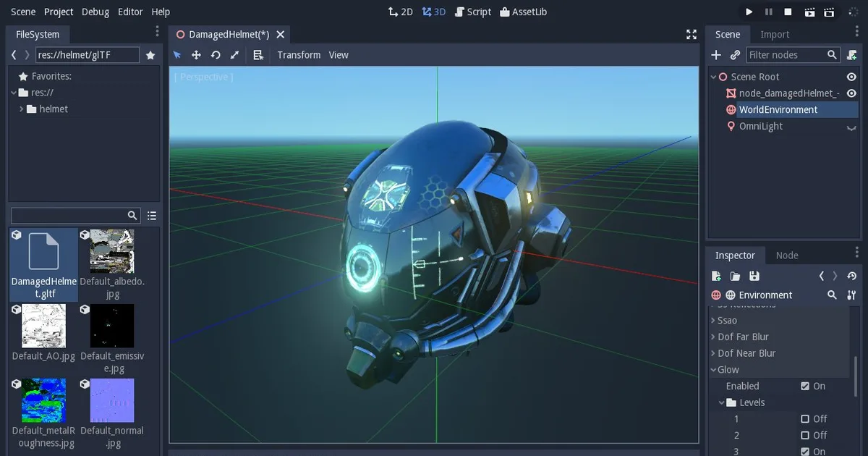Save the current resource in Inspector
This screenshot has width=868, height=456.
tap(754, 276)
